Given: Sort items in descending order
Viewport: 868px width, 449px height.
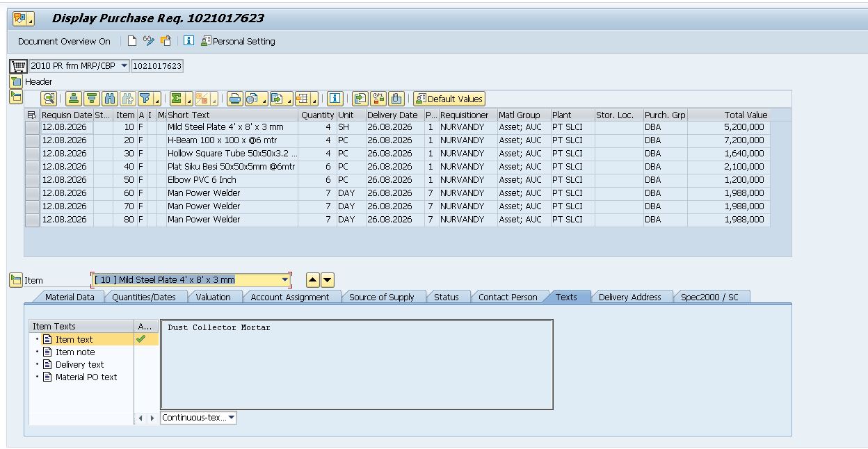Looking at the screenshot, I should (x=92, y=99).
